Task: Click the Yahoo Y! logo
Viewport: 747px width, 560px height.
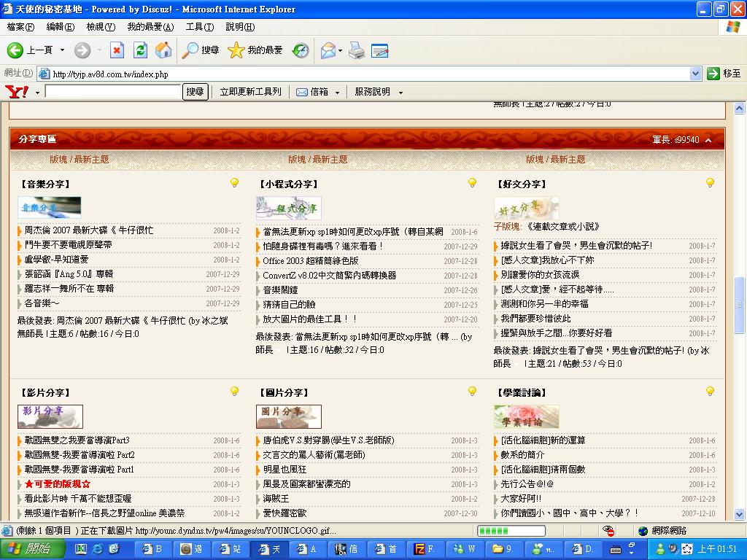Action: (17, 91)
